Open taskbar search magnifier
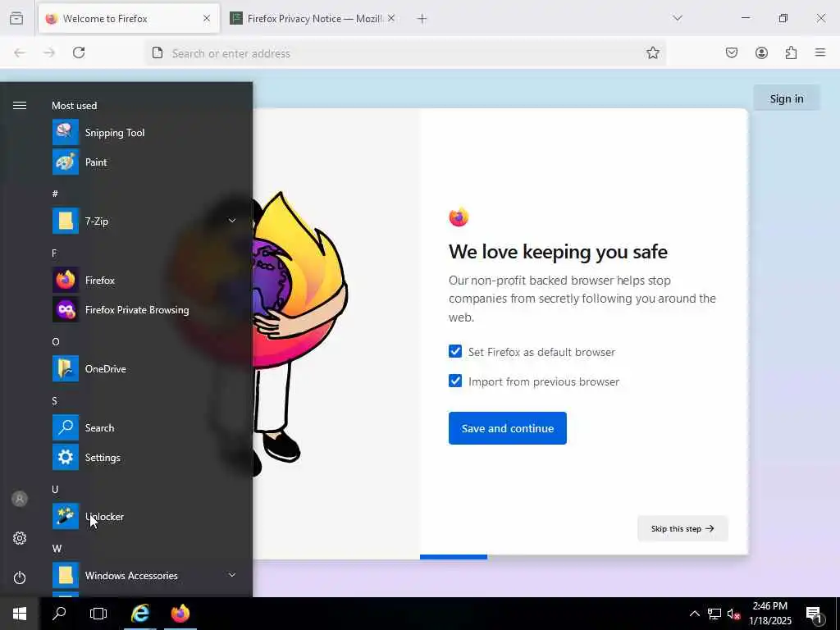 59,614
